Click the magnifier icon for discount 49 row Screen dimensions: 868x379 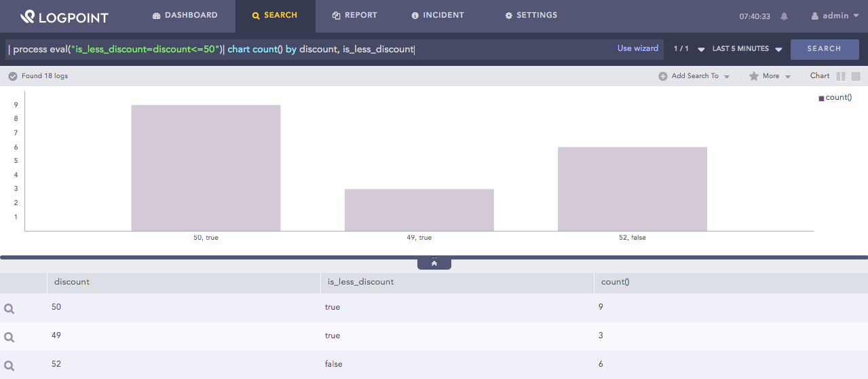[10, 337]
